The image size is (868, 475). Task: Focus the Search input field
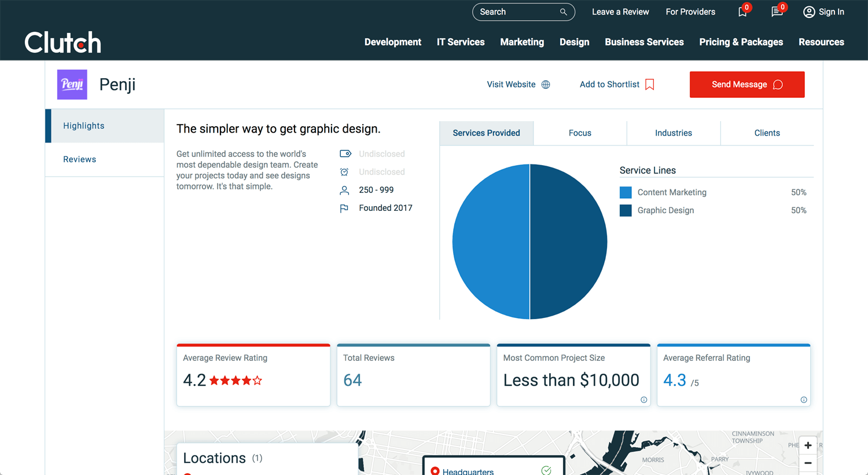pyautogui.click(x=524, y=12)
